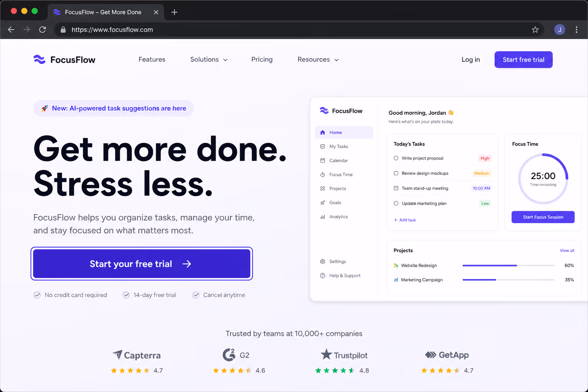Close the FocusFlow browser tab
The height and width of the screenshot is (392, 588).
[156, 12]
